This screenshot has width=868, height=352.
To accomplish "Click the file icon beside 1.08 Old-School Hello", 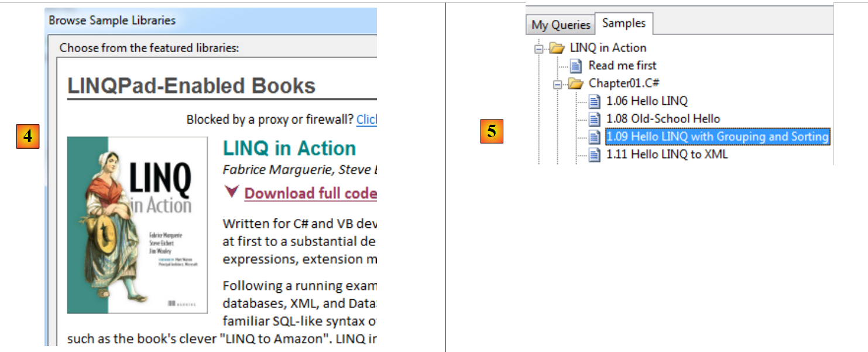I will click(x=595, y=119).
